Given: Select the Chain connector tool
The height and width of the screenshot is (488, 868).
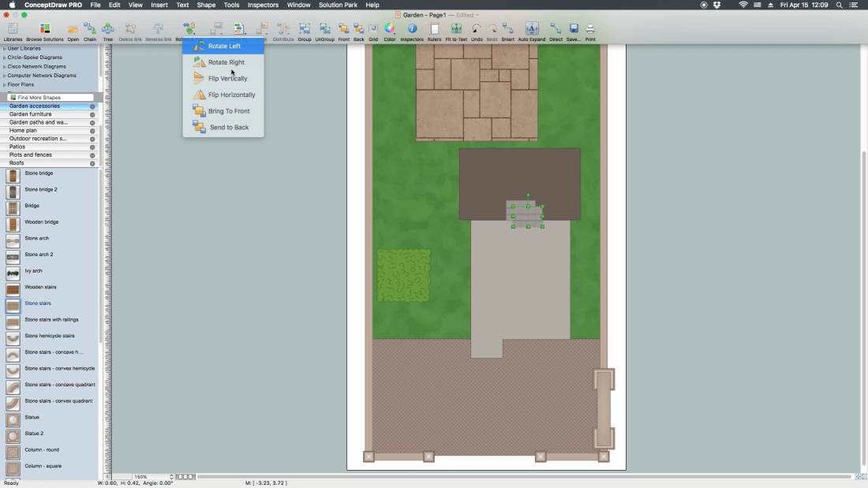Looking at the screenshot, I should (90, 31).
